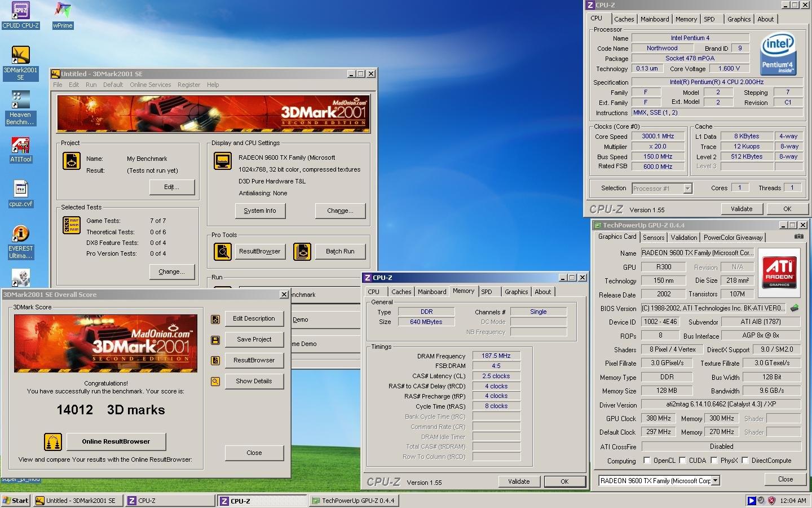Click the Online ResultBrowser icon
812x508 pixels.
pos(53,442)
